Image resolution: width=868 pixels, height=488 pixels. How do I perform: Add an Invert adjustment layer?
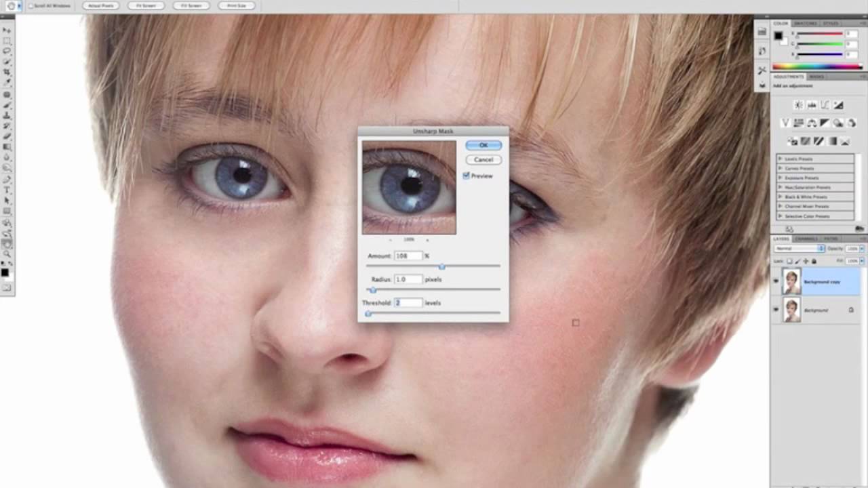793,141
